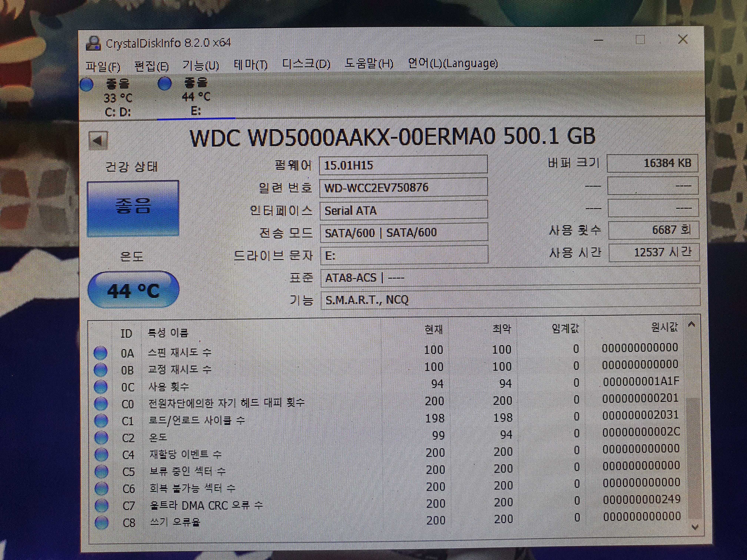Click the ID column header
Screen dimensions: 747x560
(x=126, y=334)
